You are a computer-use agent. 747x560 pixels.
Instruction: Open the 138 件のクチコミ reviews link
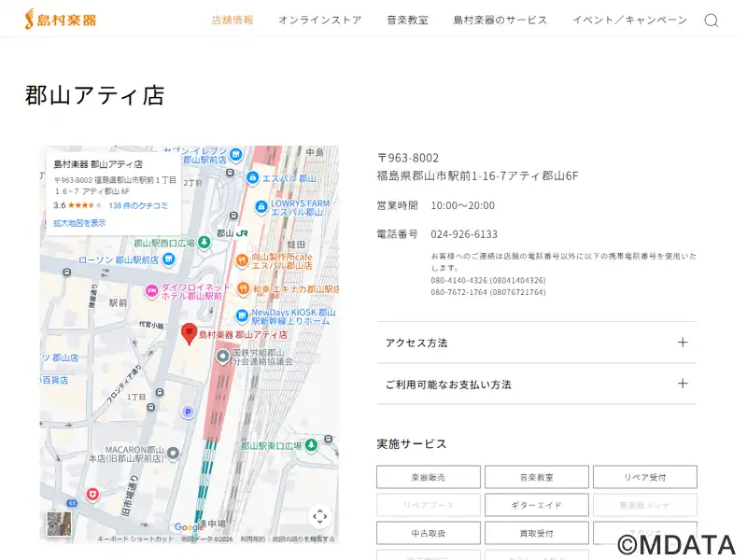pos(138,205)
